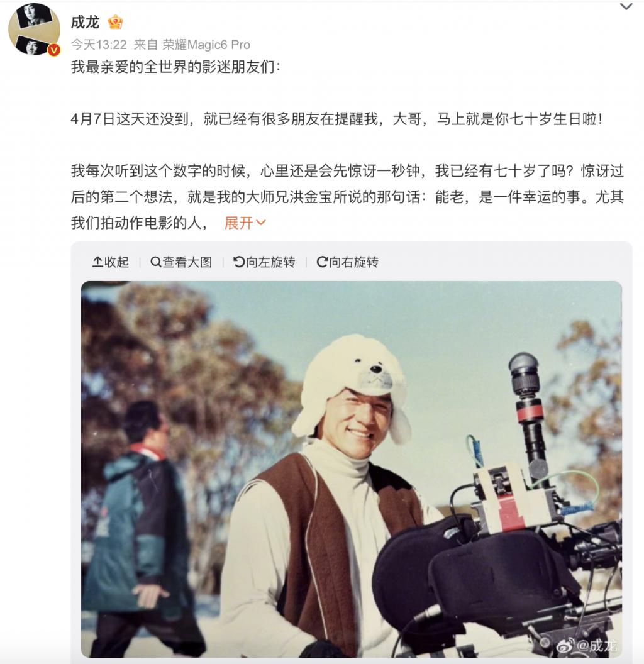The width and height of the screenshot is (644, 664).
Task: Open the 成龙 username link
Action: click(85, 22)
